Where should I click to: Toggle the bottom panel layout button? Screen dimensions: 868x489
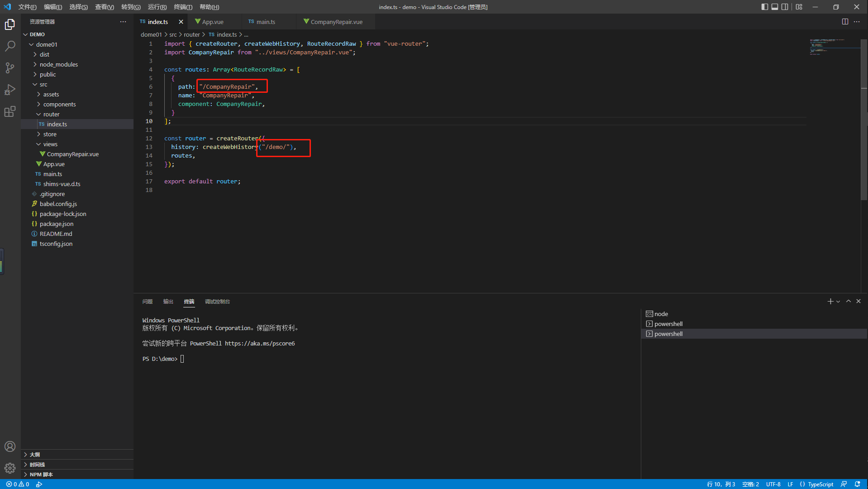click(x=775, y=7)
